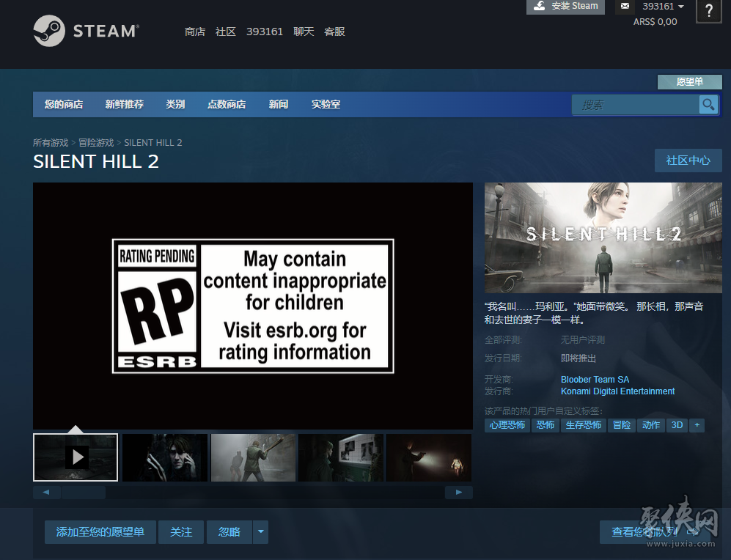Screen dimensions: 731x560
Task: Click the 忽略 button
Action: [x=229, y=532]
